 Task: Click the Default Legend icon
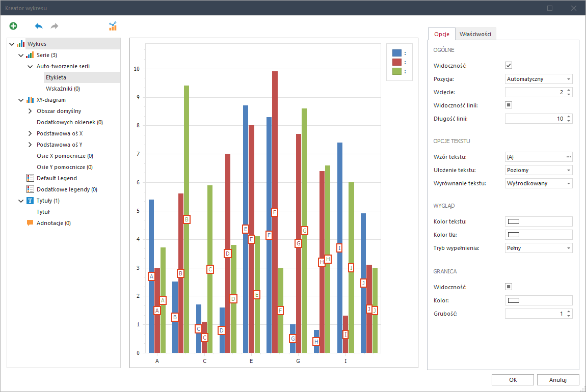pos(30,178)
